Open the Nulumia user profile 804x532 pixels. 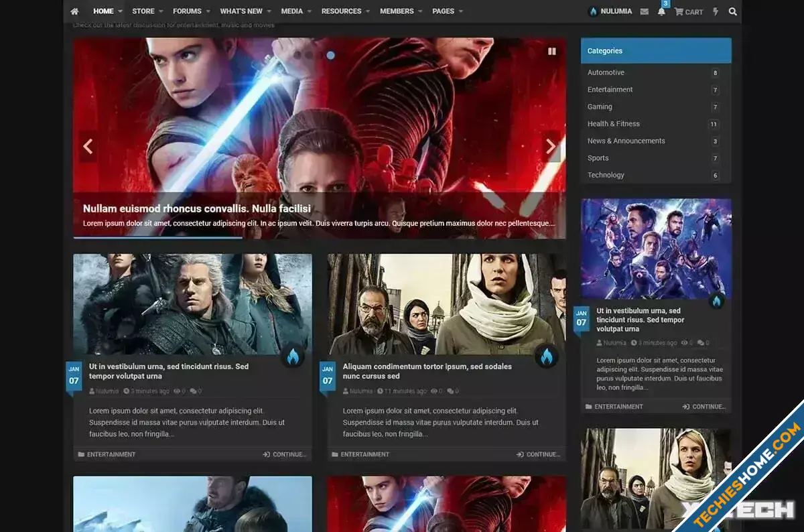[x=610, y=11]
